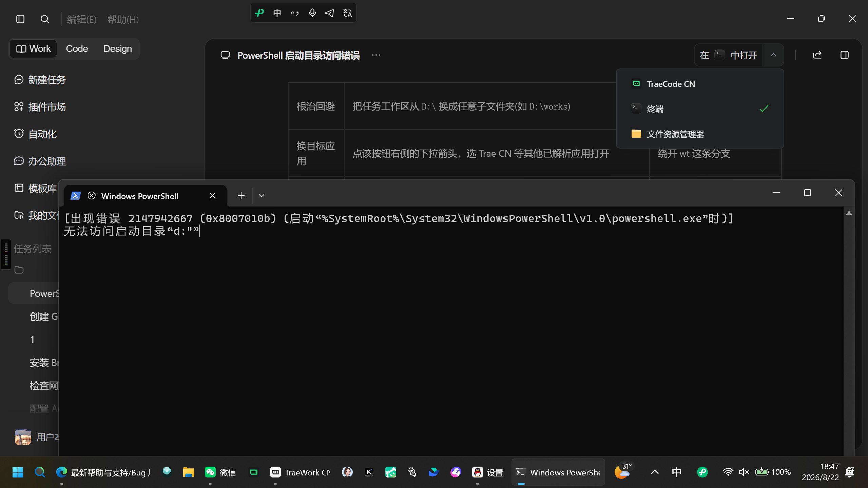Activate voice input microphone icon
Image resolution: width=868 pixels, height=488 pixels.
coord(312,13)
